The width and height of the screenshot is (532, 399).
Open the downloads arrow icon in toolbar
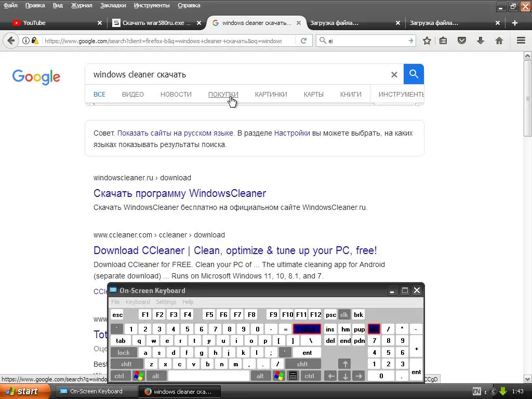(481, 41)
